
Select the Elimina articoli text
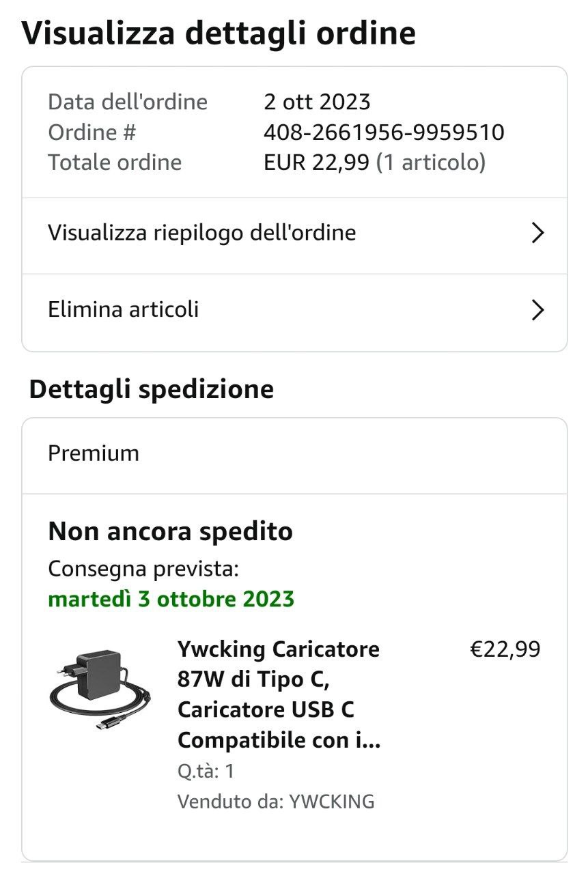(x=124, y=310)
